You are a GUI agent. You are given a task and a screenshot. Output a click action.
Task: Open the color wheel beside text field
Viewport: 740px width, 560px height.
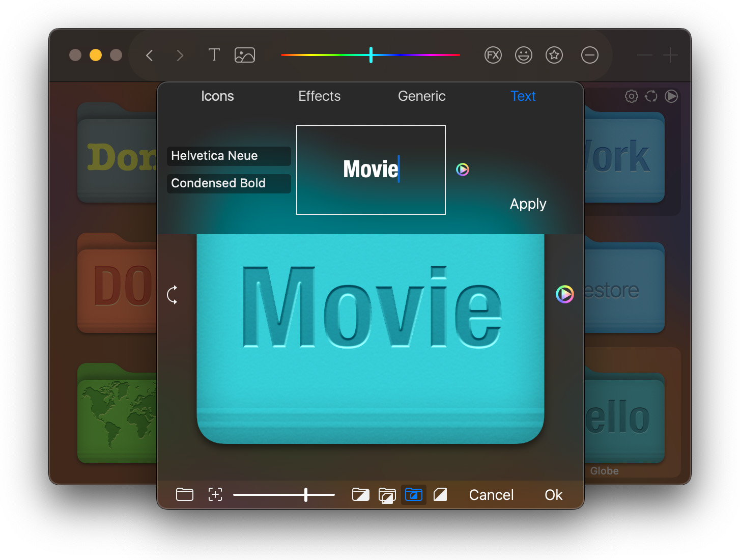[462, 170]
